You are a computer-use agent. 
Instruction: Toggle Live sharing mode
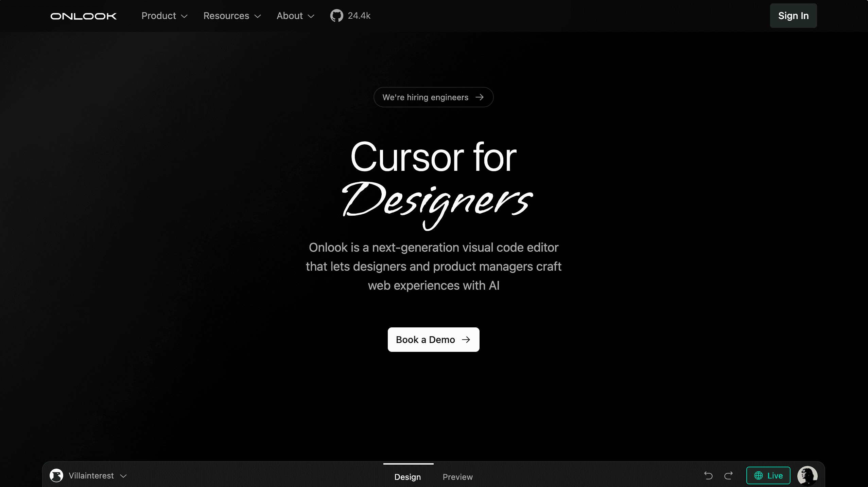pyautogui.click(x=768, y=475)
